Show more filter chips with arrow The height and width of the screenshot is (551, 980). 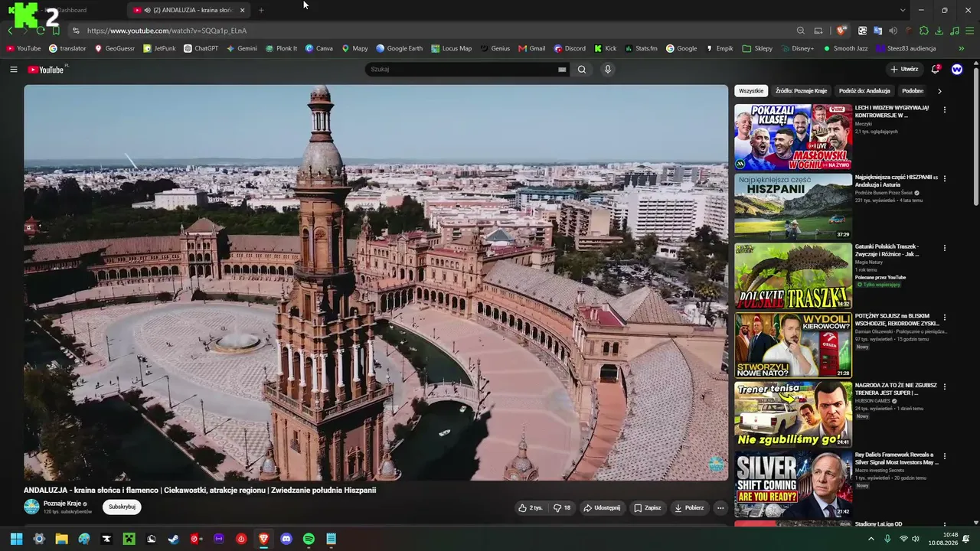pyautogui.click(x=939, y=91)
